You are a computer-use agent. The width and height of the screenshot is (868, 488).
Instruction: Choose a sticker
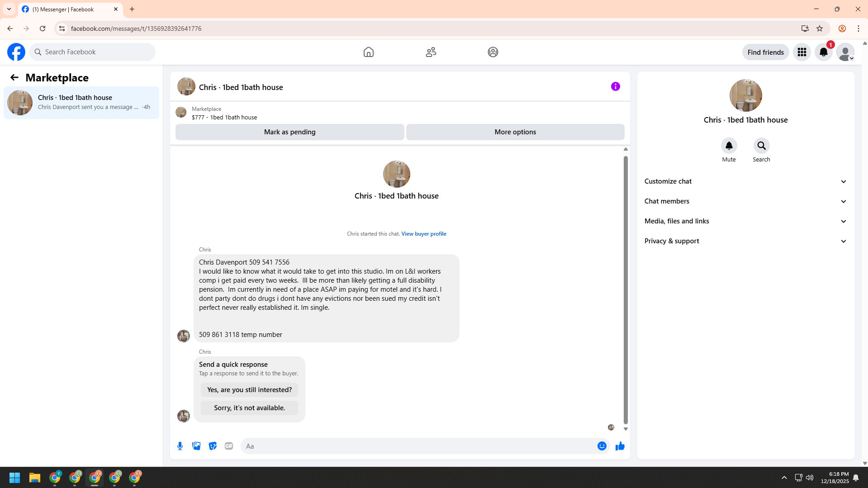click(213, 446)
